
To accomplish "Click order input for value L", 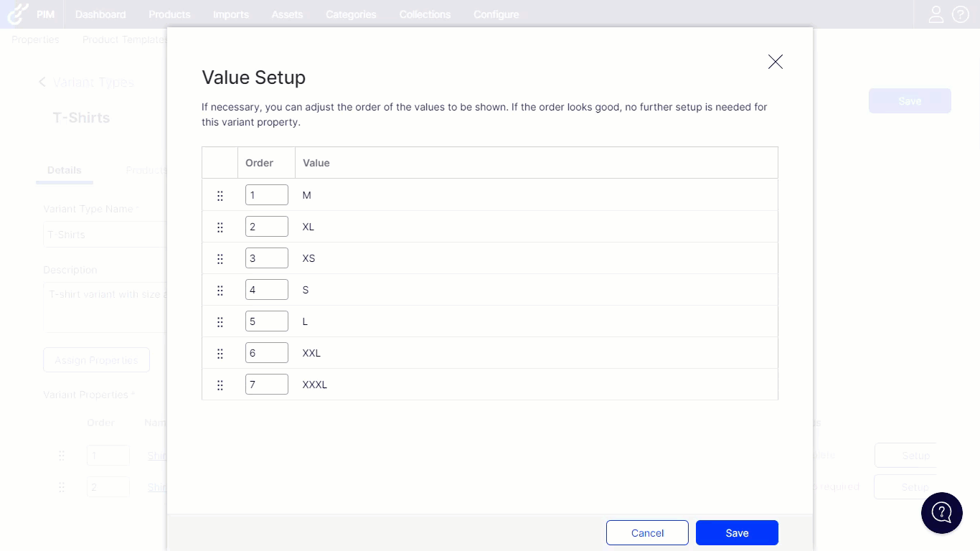I will 266,321.
